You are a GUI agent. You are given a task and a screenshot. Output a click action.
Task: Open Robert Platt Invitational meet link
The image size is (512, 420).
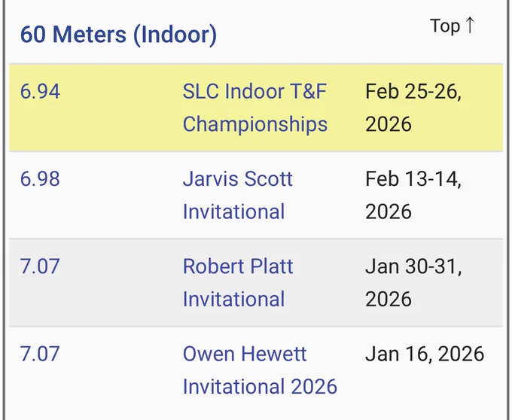pos(238,282)
